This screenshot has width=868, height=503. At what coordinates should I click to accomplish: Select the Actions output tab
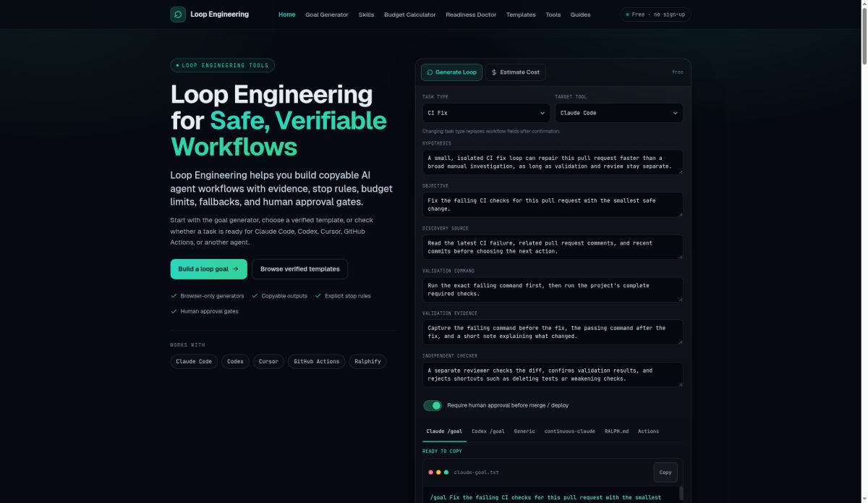point(648,431)
